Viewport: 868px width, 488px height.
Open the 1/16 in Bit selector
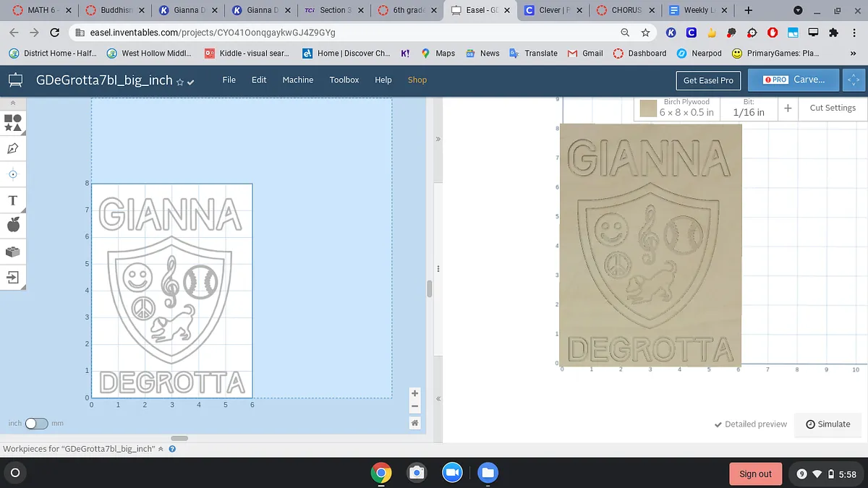pyautogui.click(x=749, y=108)
